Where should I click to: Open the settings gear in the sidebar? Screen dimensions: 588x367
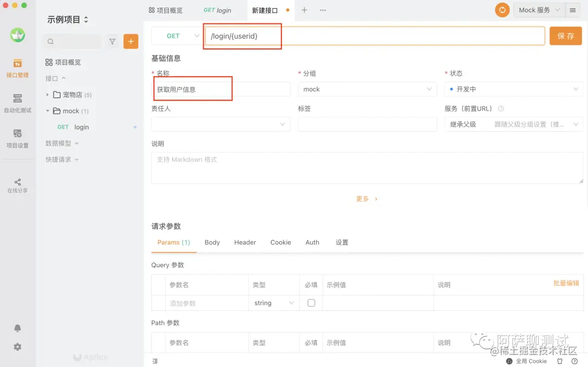(17, 346)
